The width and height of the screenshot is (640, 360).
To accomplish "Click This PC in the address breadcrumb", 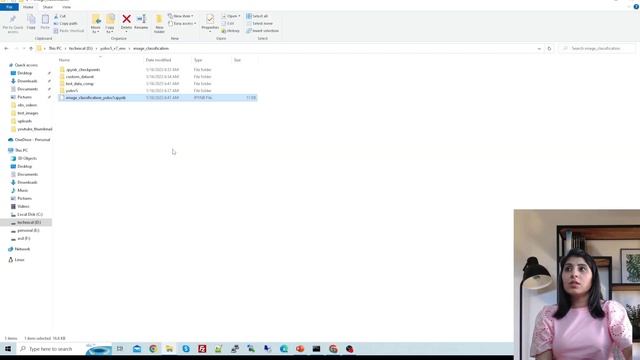I will (x=55, y=49).
